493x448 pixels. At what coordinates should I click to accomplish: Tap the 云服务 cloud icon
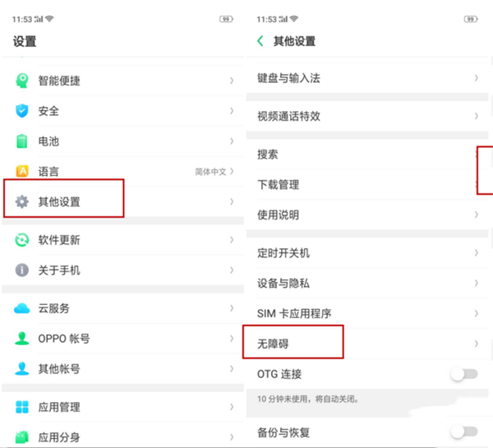pyautogui.click(x=22, y=308)
